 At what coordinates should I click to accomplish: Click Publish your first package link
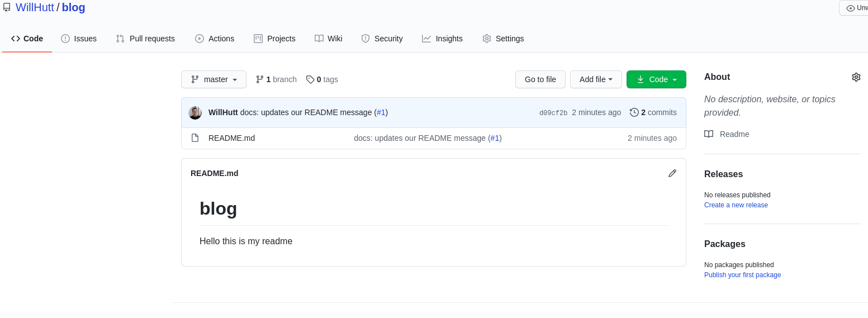coord(742,275)
